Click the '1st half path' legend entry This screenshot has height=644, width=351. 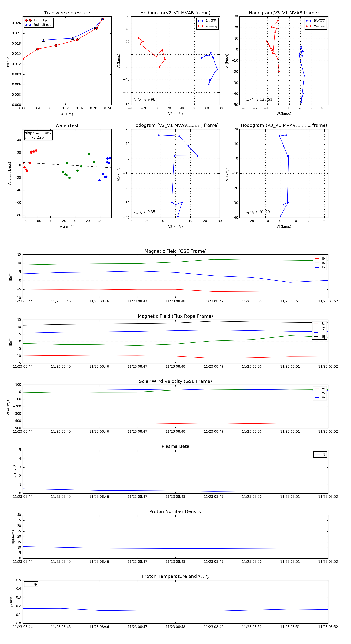tap(38, 20)
